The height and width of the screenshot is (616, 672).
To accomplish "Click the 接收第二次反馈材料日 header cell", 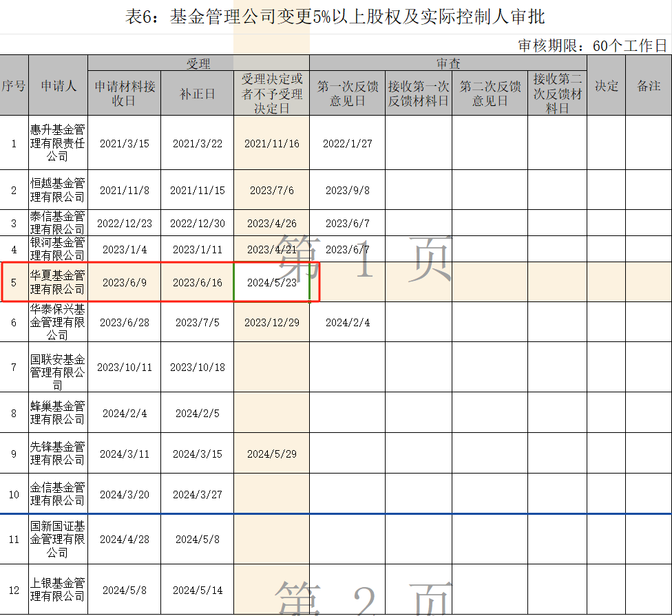I will [x=557, y=94].
